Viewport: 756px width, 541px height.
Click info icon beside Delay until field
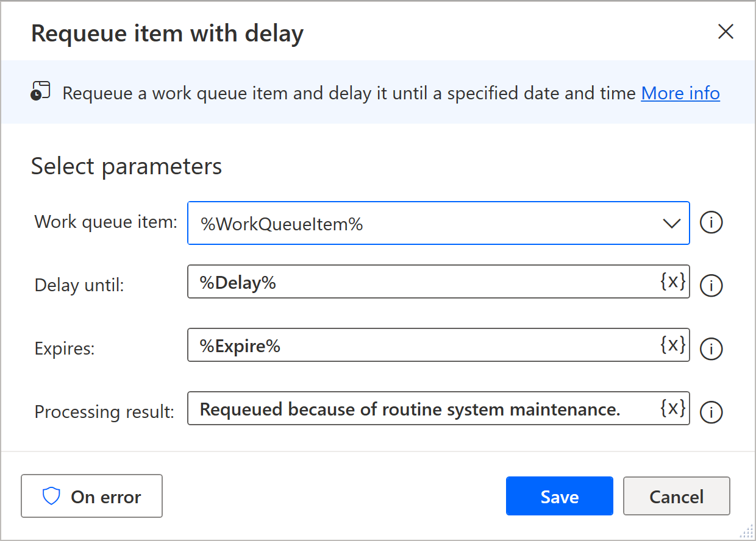(711, 285)
